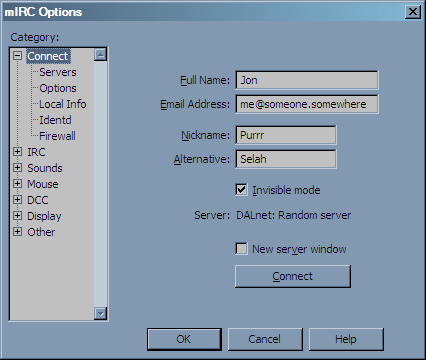Select the Display category label
Screen dimensions: 426x360
coord(44,216)
